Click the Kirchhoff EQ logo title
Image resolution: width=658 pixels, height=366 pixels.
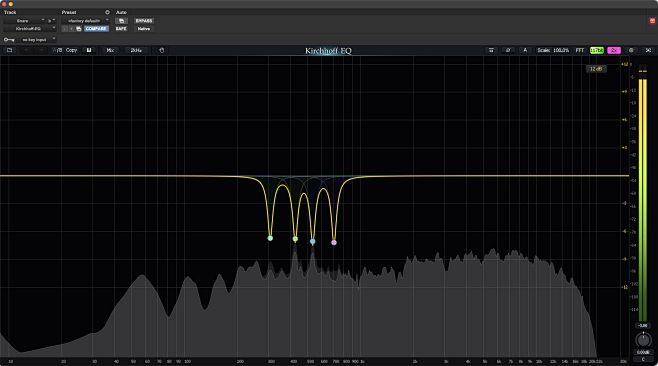coord(328,51)
